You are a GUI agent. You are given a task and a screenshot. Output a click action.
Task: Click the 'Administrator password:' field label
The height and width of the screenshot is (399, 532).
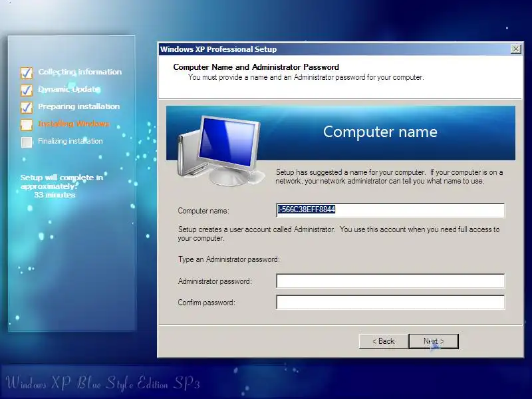pyautogui.click(x=215, y=281)
